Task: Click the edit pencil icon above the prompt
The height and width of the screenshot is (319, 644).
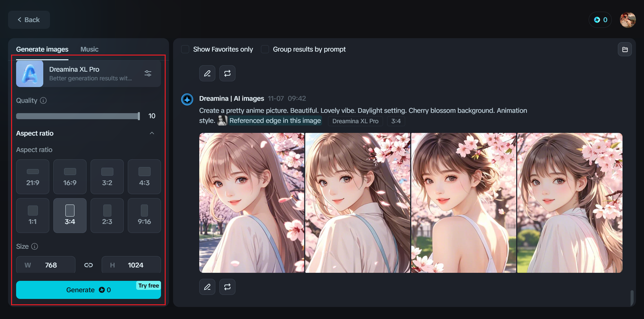Action: click(x=207, y=73)
